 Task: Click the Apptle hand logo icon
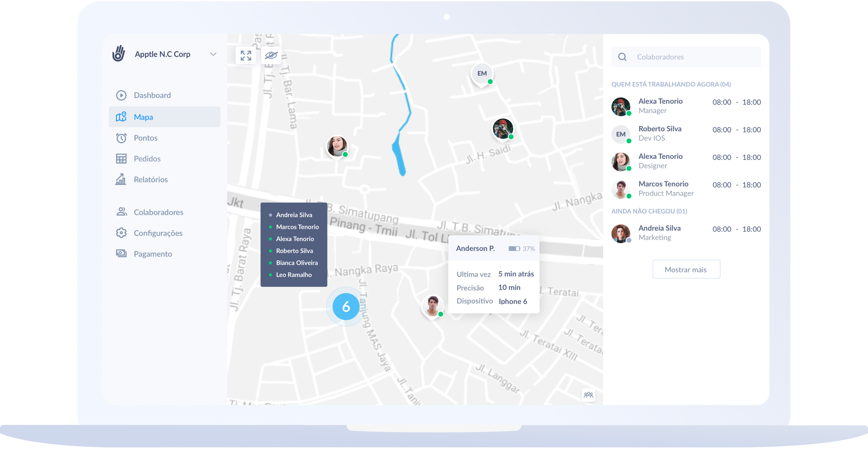(x=119, y=54)
